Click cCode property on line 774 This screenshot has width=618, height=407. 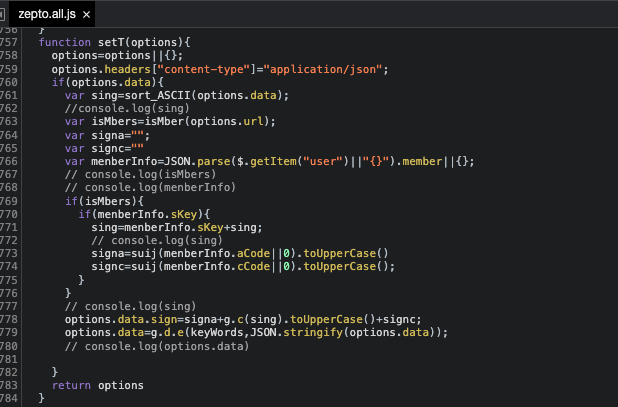[x=253, y=266]
